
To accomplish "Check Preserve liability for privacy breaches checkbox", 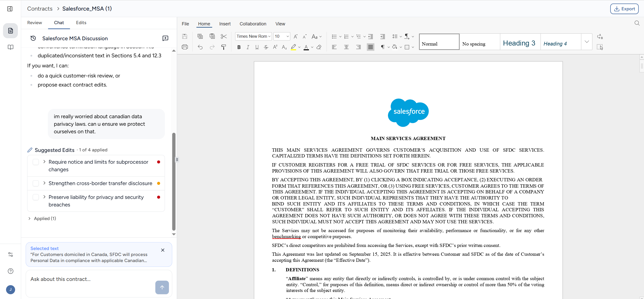I will tap(36, 197).
